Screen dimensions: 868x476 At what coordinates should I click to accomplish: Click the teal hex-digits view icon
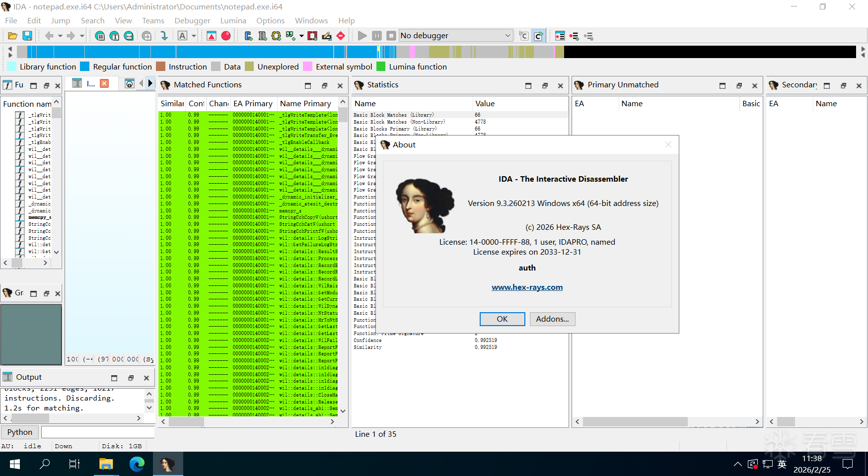coord(129,36)
